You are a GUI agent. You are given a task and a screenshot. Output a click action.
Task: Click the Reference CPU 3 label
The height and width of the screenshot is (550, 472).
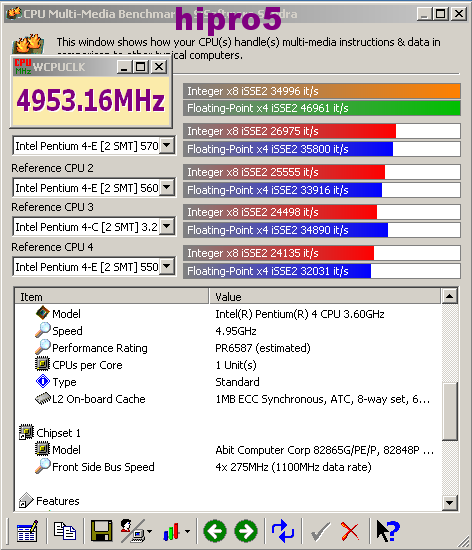pyautogui.click(x=52, y=207)
